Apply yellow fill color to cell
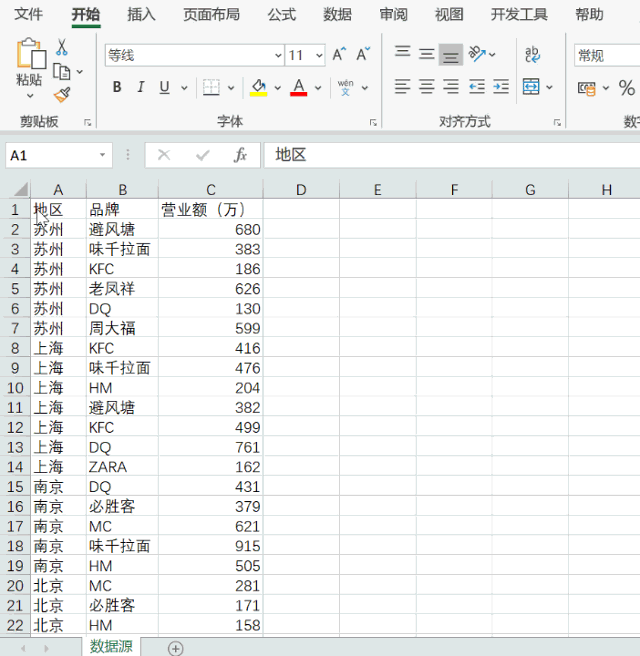 click(259, 87)
